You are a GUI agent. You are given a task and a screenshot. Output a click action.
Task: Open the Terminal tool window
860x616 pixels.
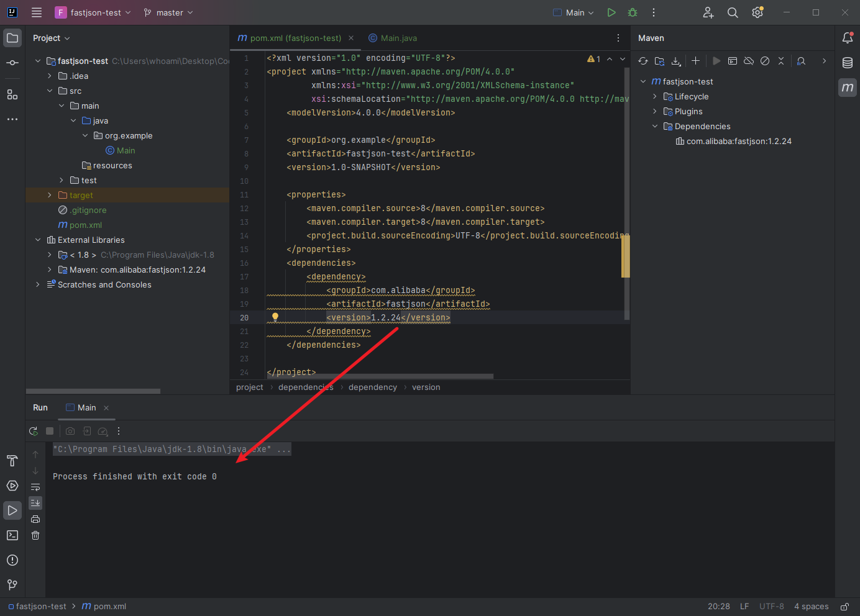click(x=12, y=535)
